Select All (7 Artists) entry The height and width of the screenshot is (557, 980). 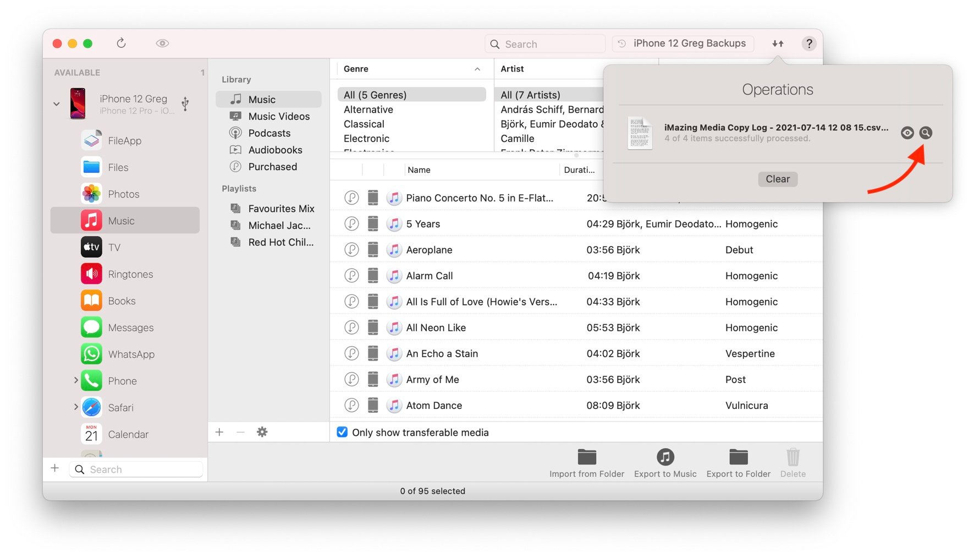(x=549, y=95)
